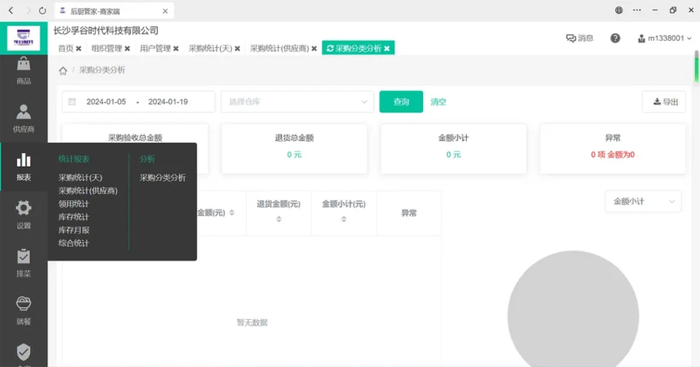Open 采购统计(天) in the reports flyout
Viewport: 700px width, 367px height.
pyautogui.click(x=80, y=178)
